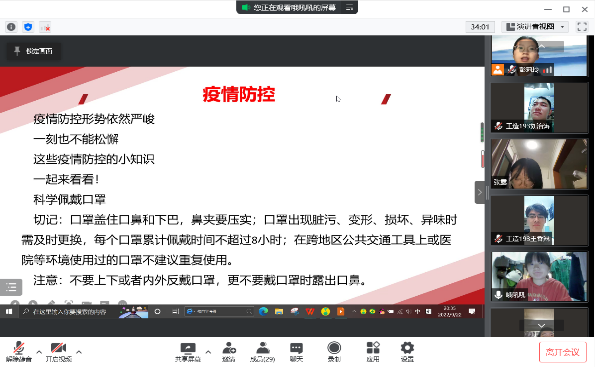Click the shared taskbar clock
This screenshot has height=367, width=595.
(450, 312)
